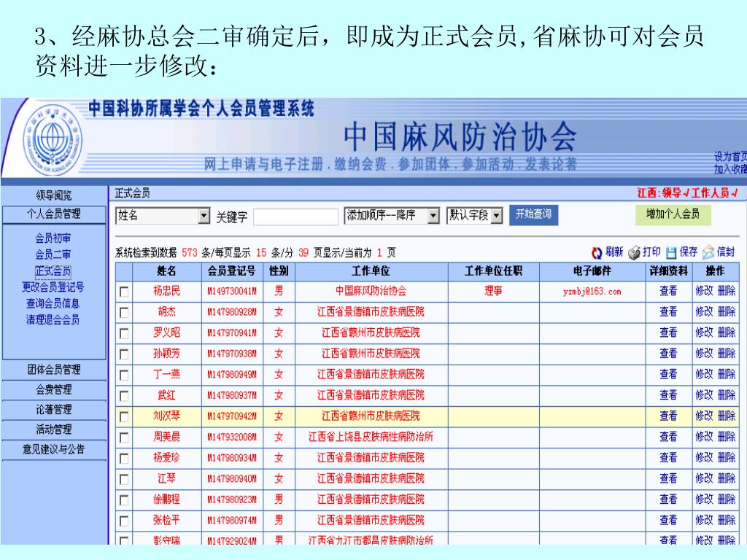Tick the checkbox for 江琴
This screenshot has height=560, width=747.
point(124,479)
